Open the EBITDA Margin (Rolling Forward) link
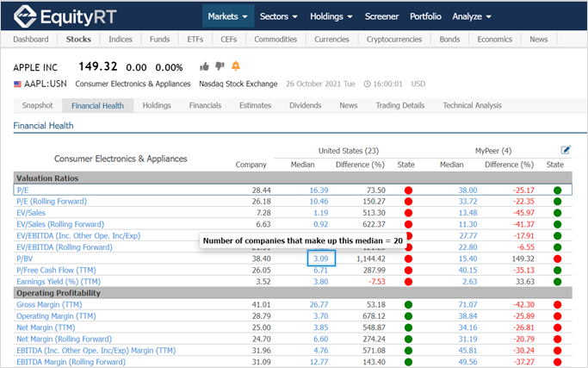The width and height of the screenshot is (588, 368). (x=71, y=362)
